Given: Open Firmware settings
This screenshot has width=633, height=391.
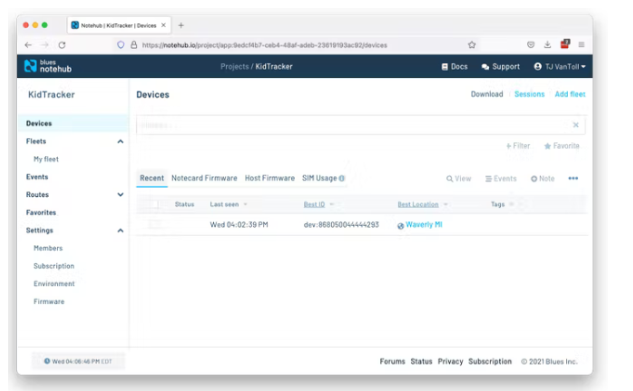Looking at the screenshot, I should click(x=49, y=301).
